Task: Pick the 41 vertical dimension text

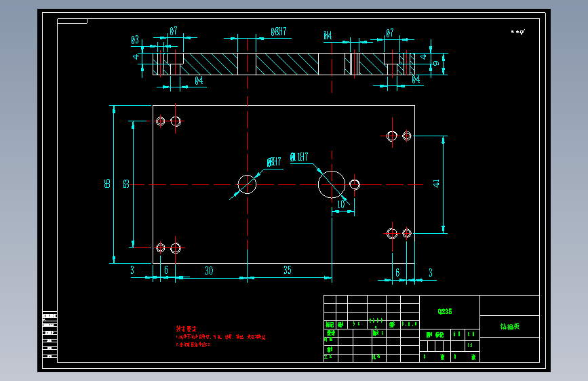Action: pos(436,183)
